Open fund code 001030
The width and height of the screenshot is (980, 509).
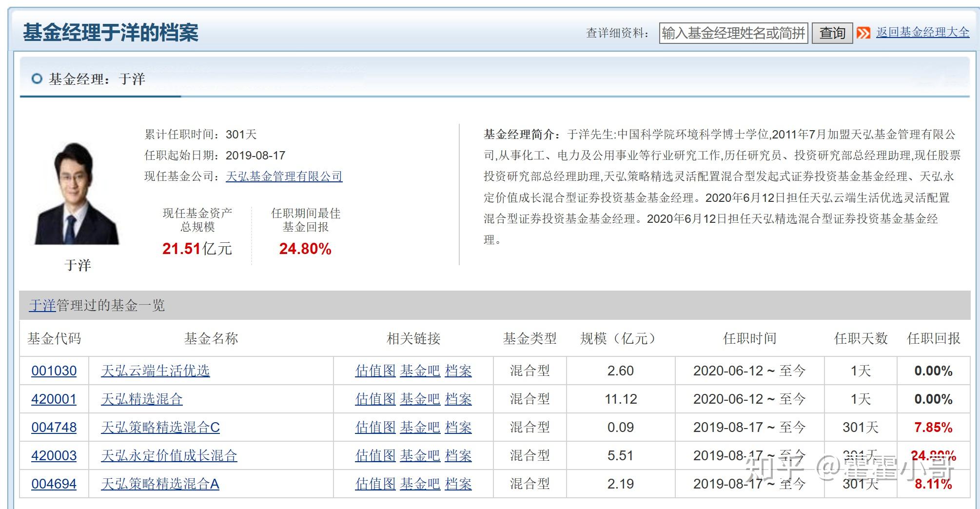point(54,371)
